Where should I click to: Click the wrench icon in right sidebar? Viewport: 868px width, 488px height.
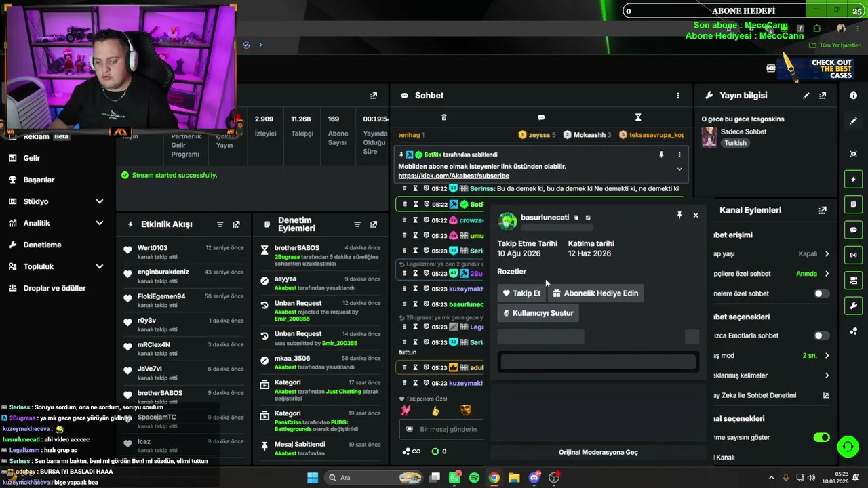(x=854, y=306)
